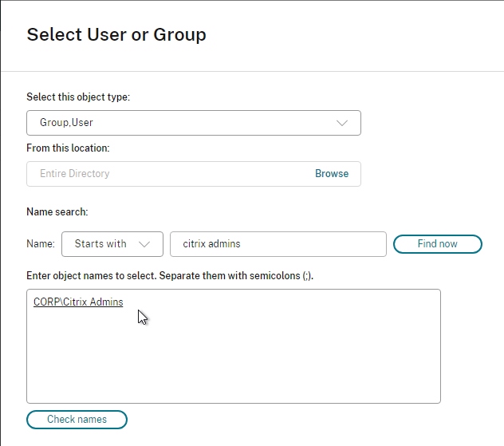Click the chevron arrow in the object type box
The image size is (504, 446).
[x=341, y=123]
